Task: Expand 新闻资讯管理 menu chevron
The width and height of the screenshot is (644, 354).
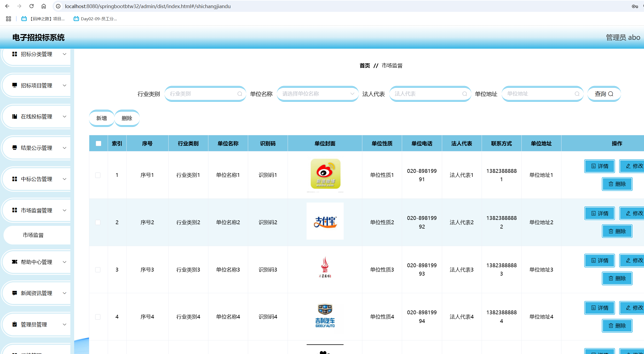Action: pos(65,293)
